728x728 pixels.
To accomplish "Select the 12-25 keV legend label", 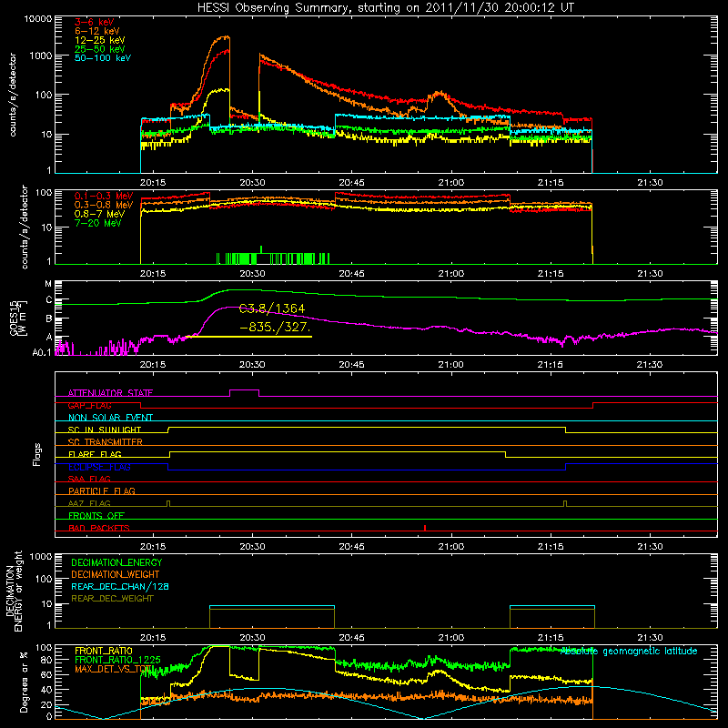I will pyautogui.click(x=100, y=40).
